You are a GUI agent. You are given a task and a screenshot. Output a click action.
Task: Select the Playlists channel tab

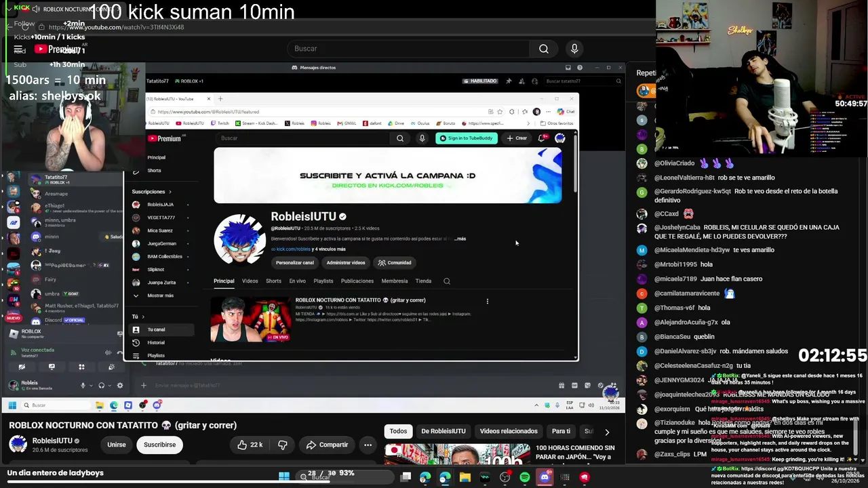click(323, 281)
